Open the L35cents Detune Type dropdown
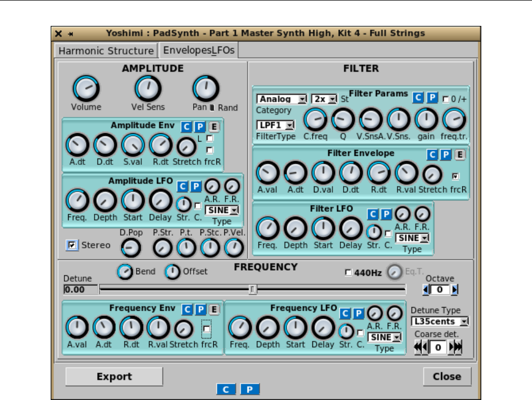The image size is (532, 400). [x=440, y=321]
